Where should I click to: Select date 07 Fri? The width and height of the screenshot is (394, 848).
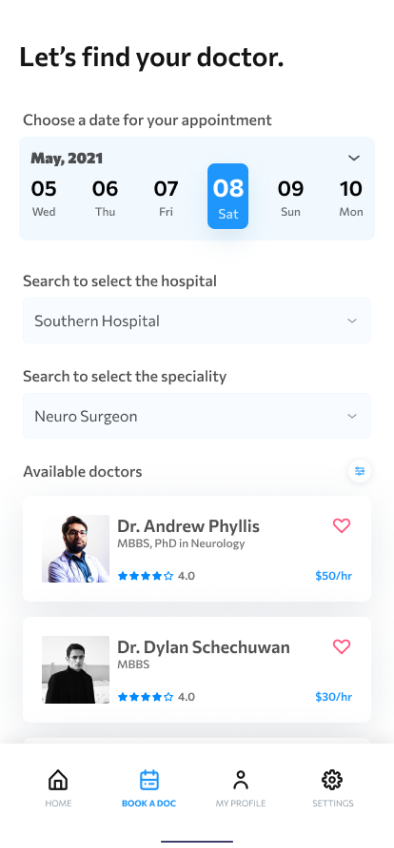166,197
